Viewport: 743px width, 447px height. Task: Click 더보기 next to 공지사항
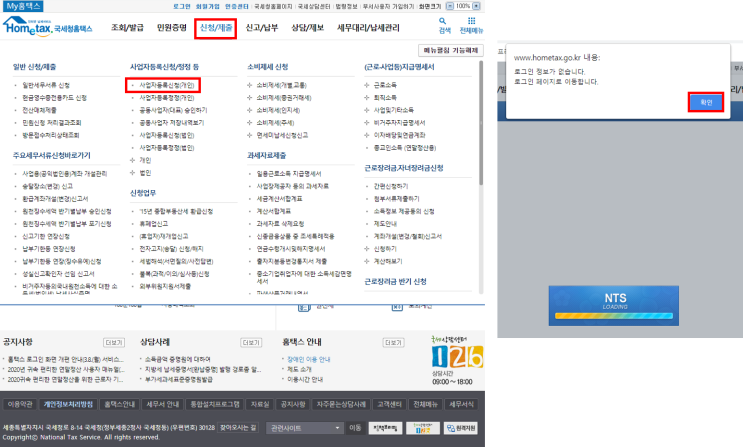click(x=114, y=342)
